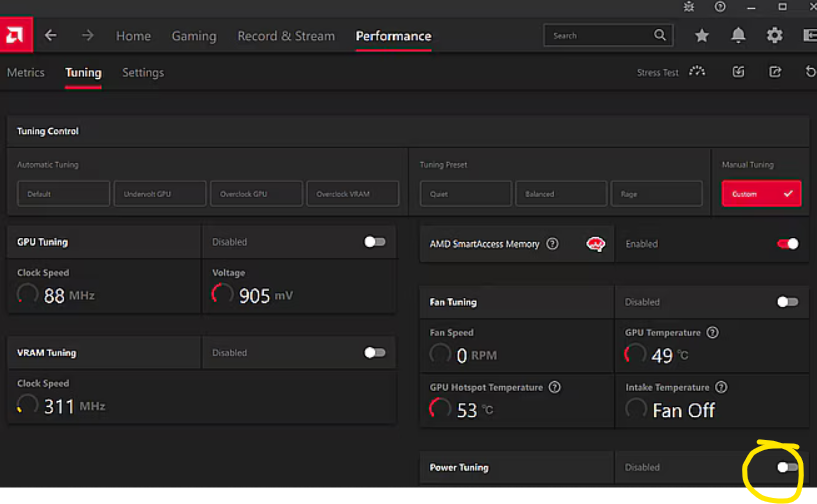
Task: Open the Gaming menu tab
Action: tap(194, 36)
